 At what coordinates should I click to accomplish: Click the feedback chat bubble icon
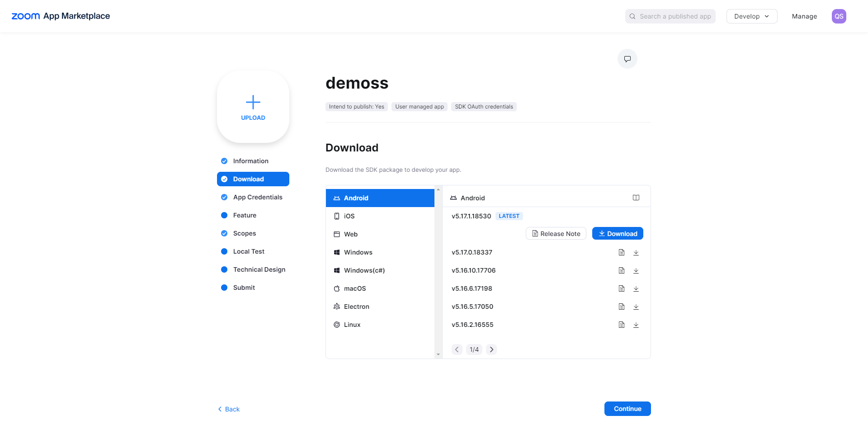(627, 59)
